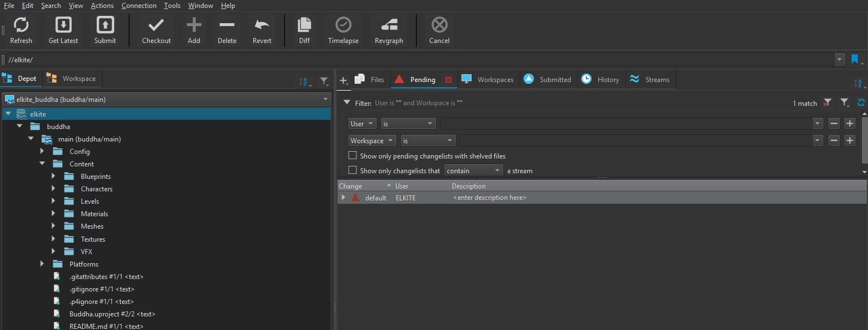Select the Buddha.uproject file

point(112,314)
